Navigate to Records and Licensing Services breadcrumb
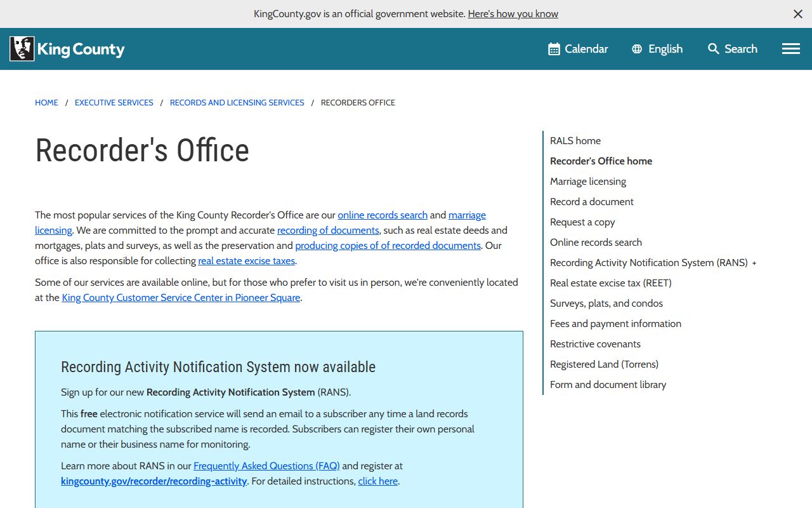 point(237,103)
